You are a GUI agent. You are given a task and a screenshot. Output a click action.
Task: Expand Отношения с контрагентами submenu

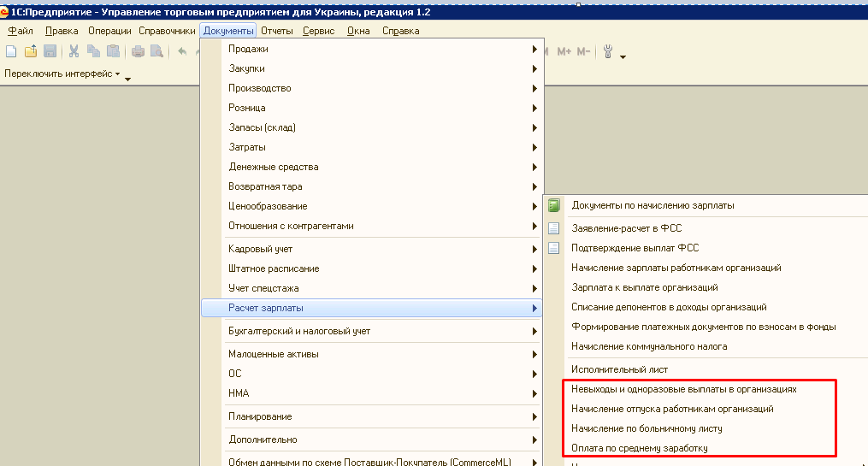coord(372,226)
